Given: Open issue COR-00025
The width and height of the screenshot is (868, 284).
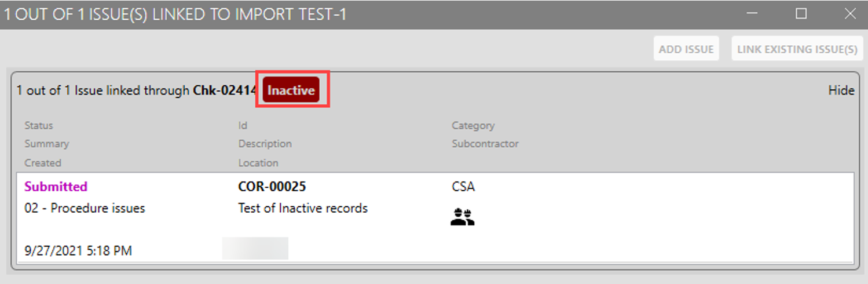Looking at the screenshot, I should coord(272,187).
